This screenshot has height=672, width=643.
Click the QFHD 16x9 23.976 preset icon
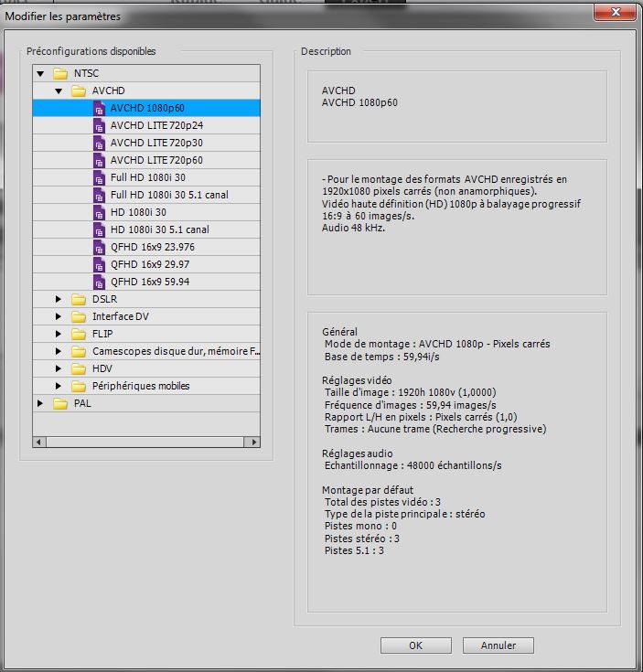tap(99, 247)
